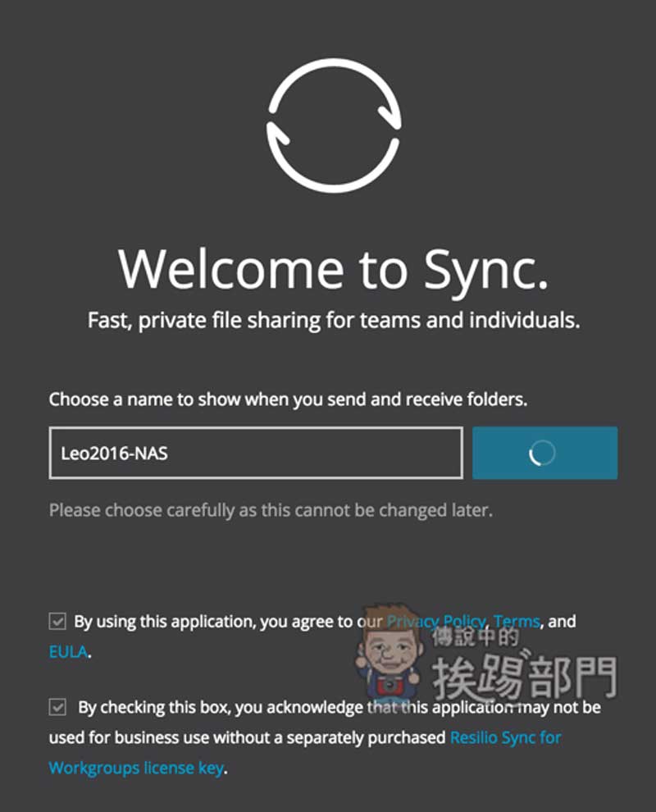Open the EULA link
This screenshot has height=812, width=656.
click(x=68, y=651)
